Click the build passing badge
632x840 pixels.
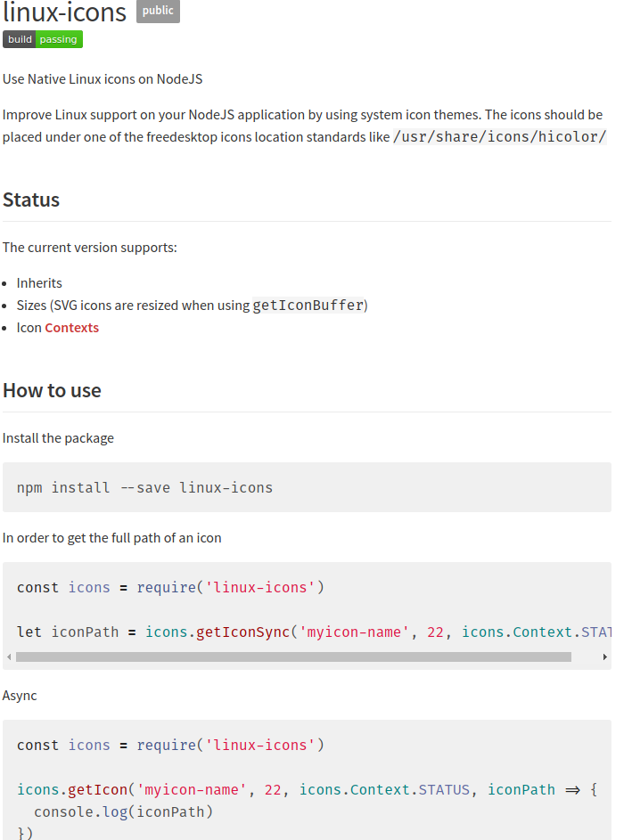coord(43,40)
